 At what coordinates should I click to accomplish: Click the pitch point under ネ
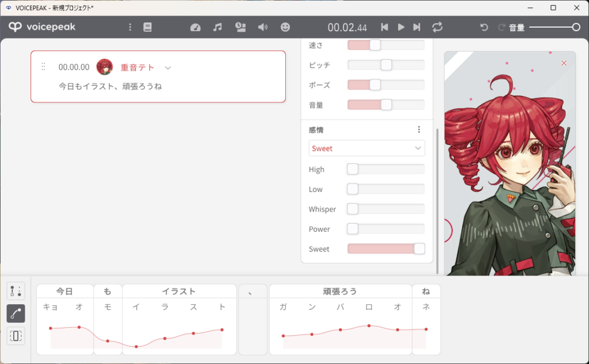pos(426,329)
